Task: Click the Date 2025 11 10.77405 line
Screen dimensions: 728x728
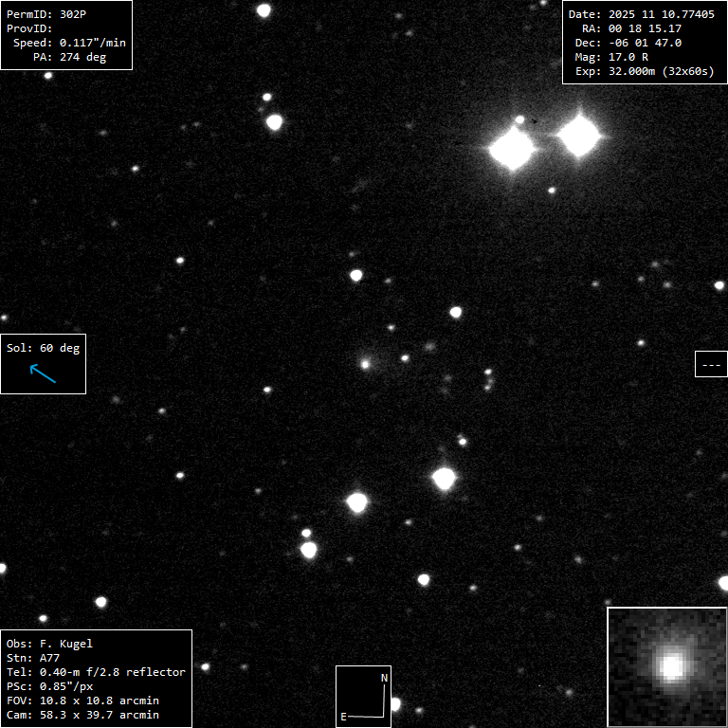Action: [x=641, y=14]
